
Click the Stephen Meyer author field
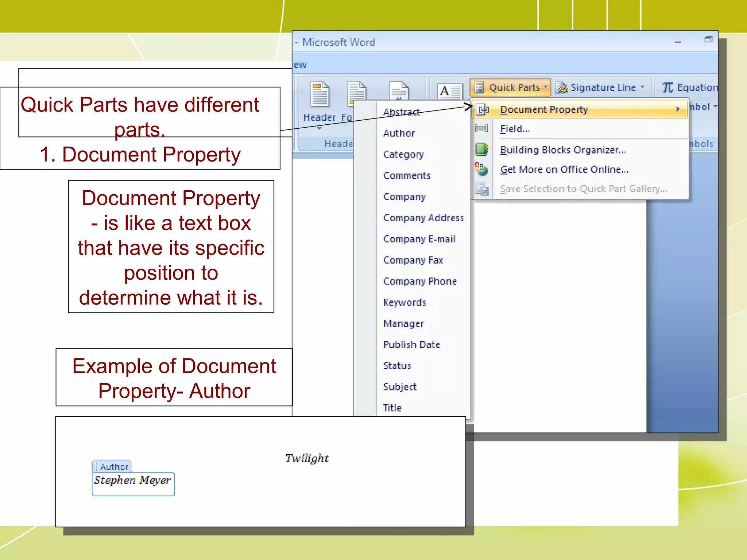pyautogui.click(x=133, y=484)
